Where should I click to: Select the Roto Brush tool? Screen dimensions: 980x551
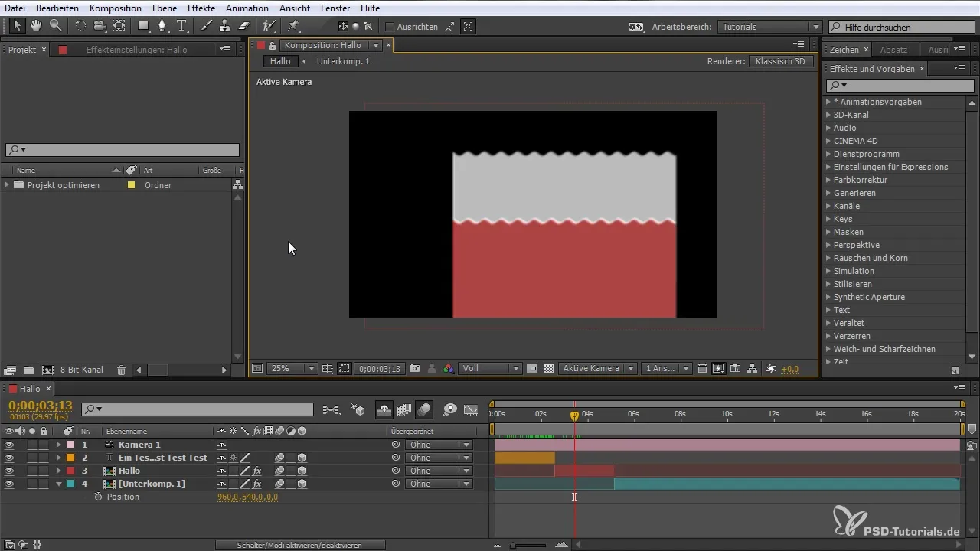click(x=269, y=26)
